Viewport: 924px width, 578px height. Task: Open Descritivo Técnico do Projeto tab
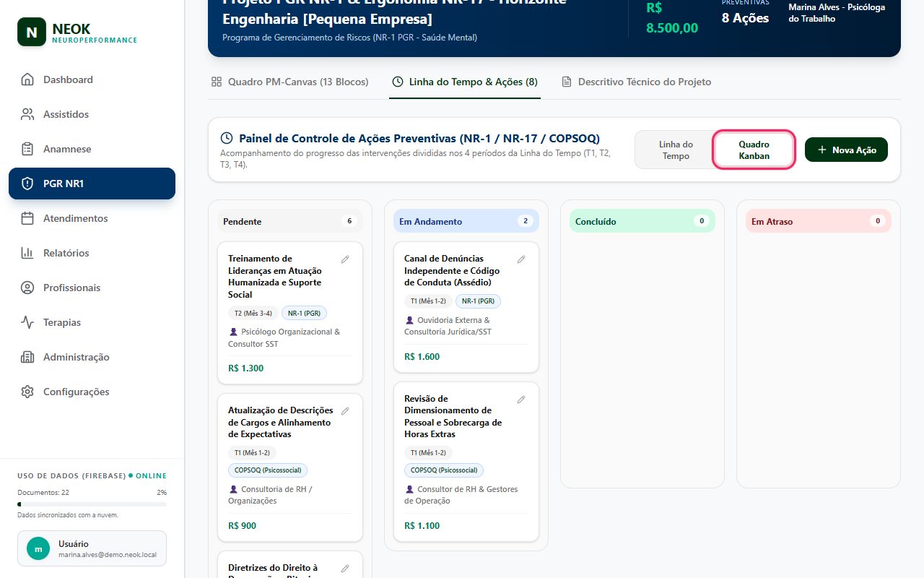(636, 82)
